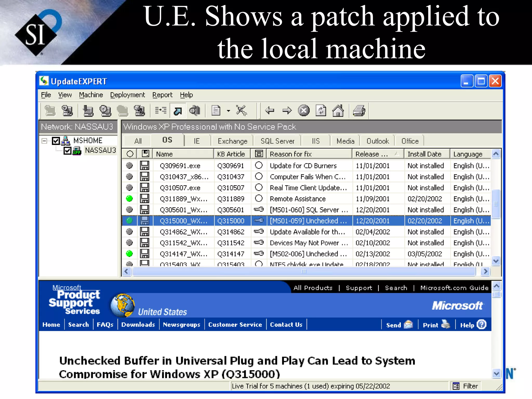Switch to the Exchange tab
The width and height of the screenshot is (532, 399).
232,141
